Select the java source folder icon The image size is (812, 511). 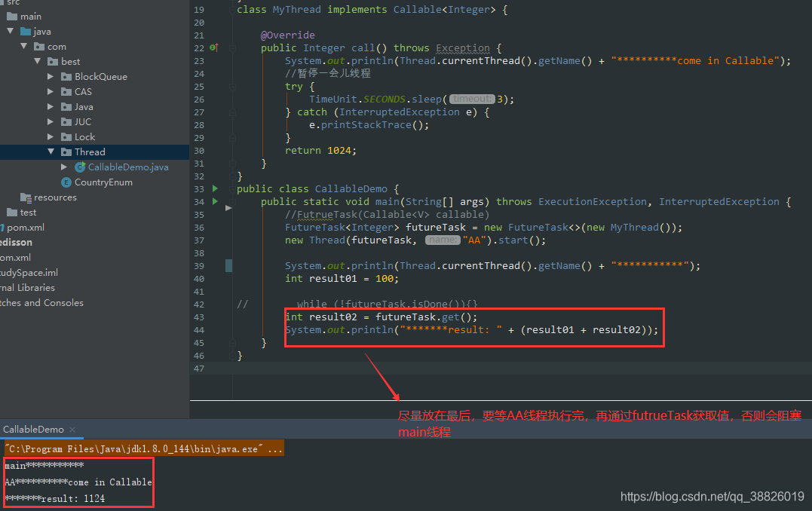click(26, 32)
